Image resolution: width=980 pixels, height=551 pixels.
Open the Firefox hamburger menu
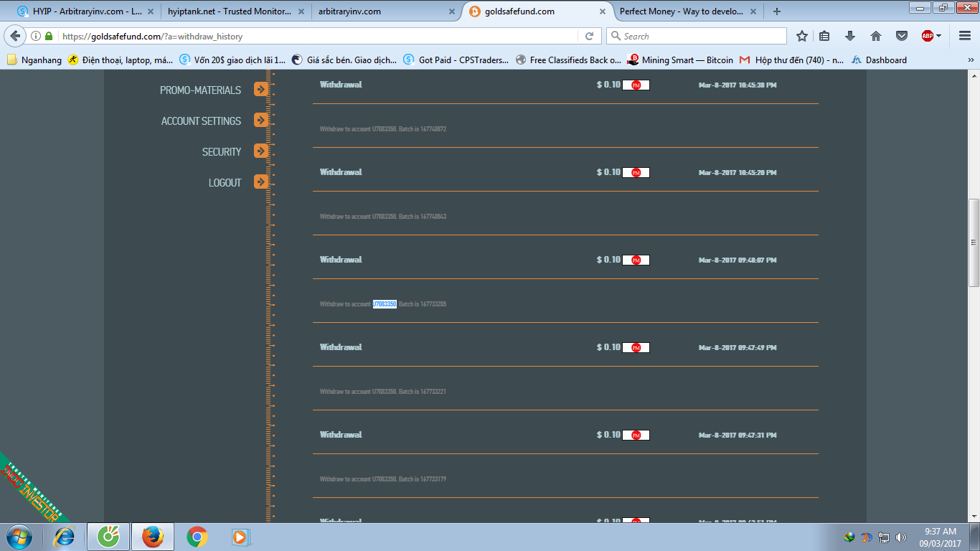pos(964,36)
